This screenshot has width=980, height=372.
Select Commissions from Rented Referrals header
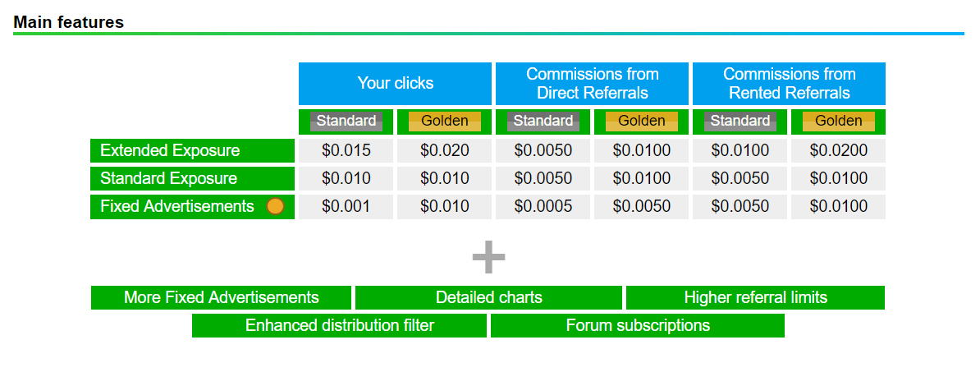(789, 84)
